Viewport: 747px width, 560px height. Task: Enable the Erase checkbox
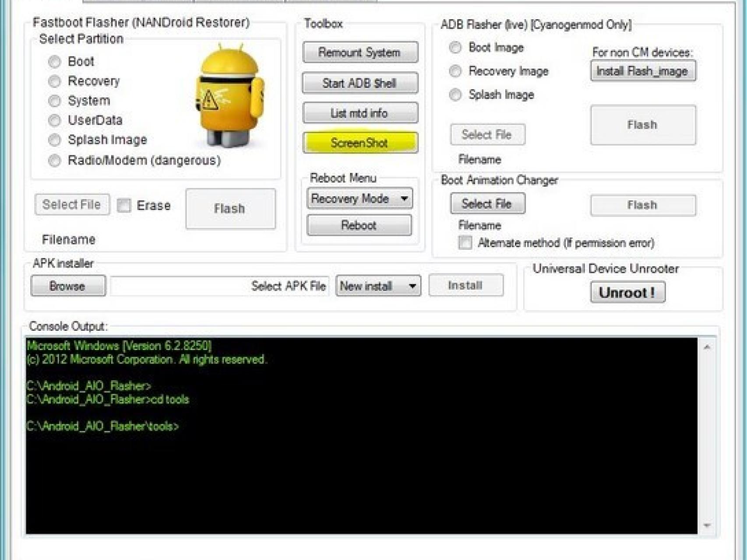(x=124, y=205)
